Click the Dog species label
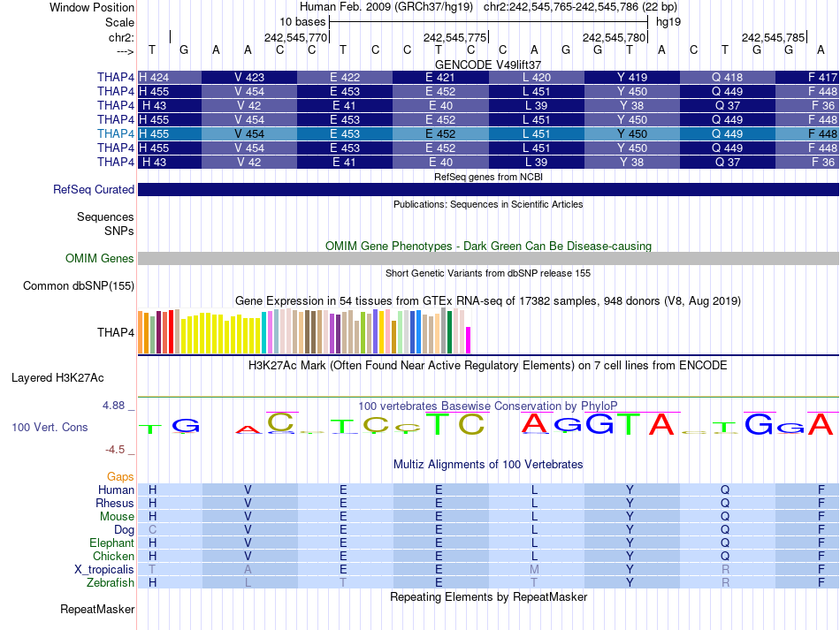 (x=124, y=530)
